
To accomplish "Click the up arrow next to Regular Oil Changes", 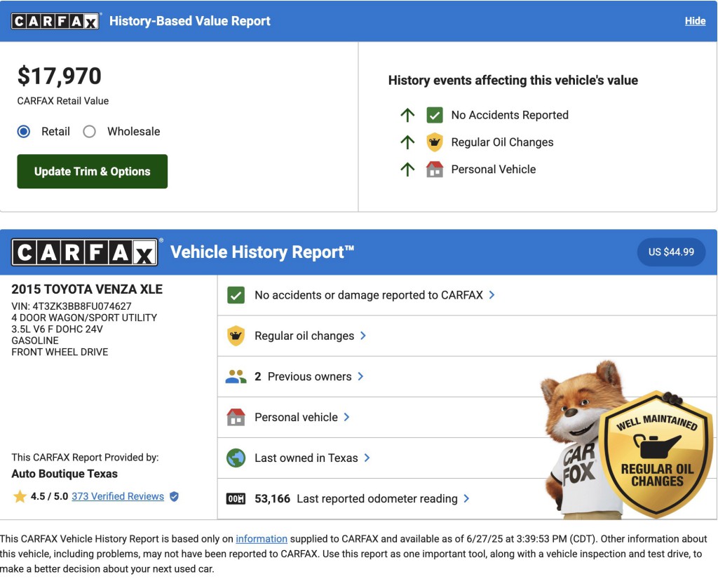I will coord(407,142).
